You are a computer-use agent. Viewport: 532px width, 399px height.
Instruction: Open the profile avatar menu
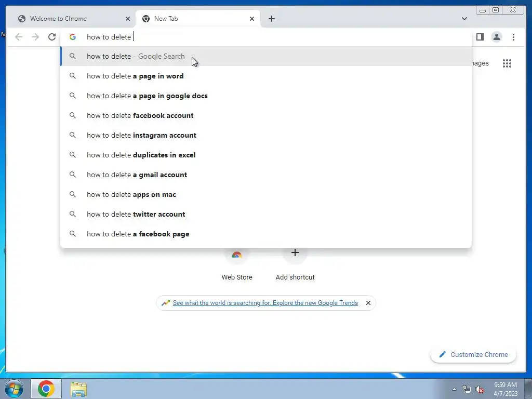click(496, 37)
